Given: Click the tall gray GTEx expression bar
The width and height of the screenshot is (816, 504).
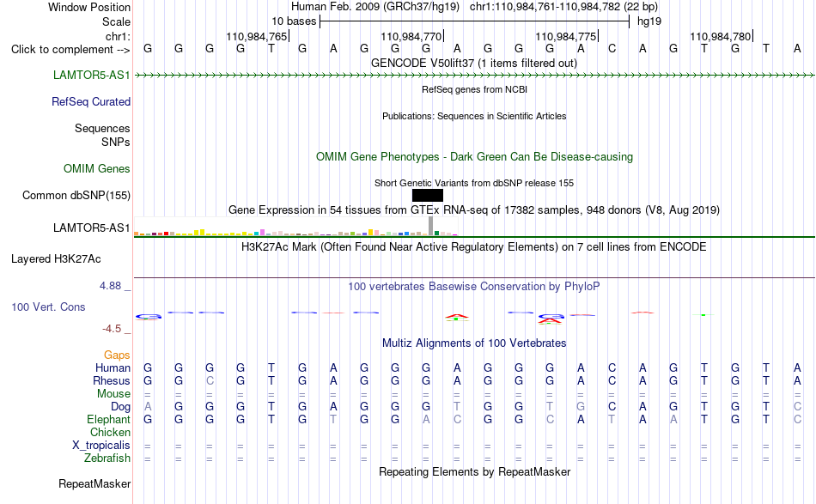Looking at the screenshot, I should tap(431, 226).
